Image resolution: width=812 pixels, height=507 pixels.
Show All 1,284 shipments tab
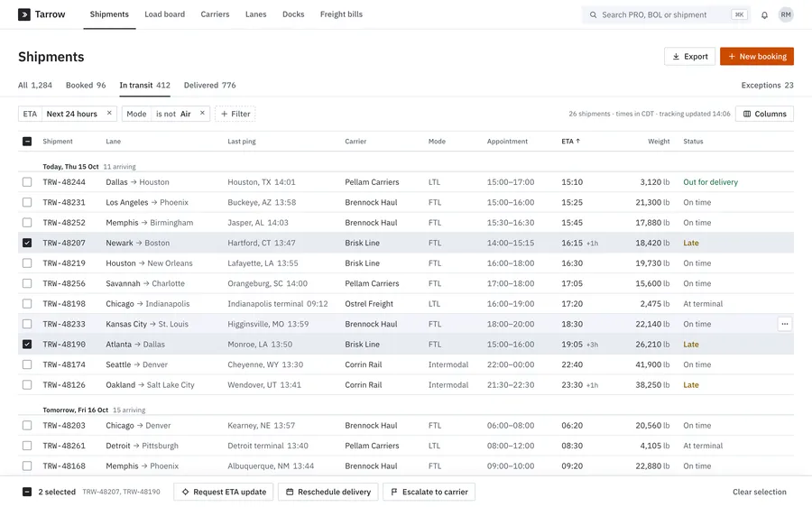tap(35, 85)
